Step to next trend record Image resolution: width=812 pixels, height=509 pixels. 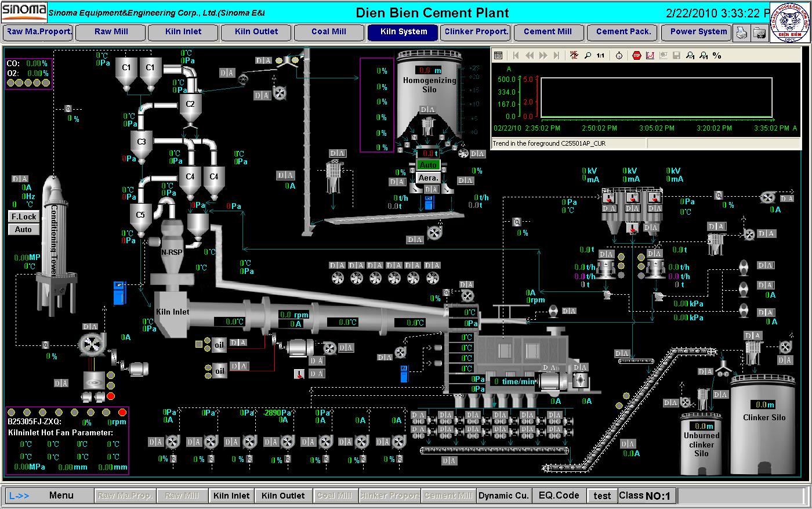(x=543, y=55)
